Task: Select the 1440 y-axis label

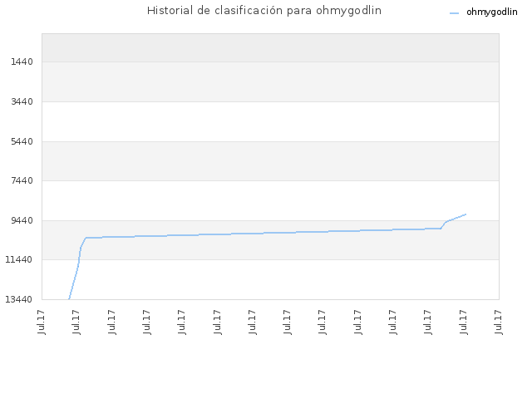Action: (22, 62)
